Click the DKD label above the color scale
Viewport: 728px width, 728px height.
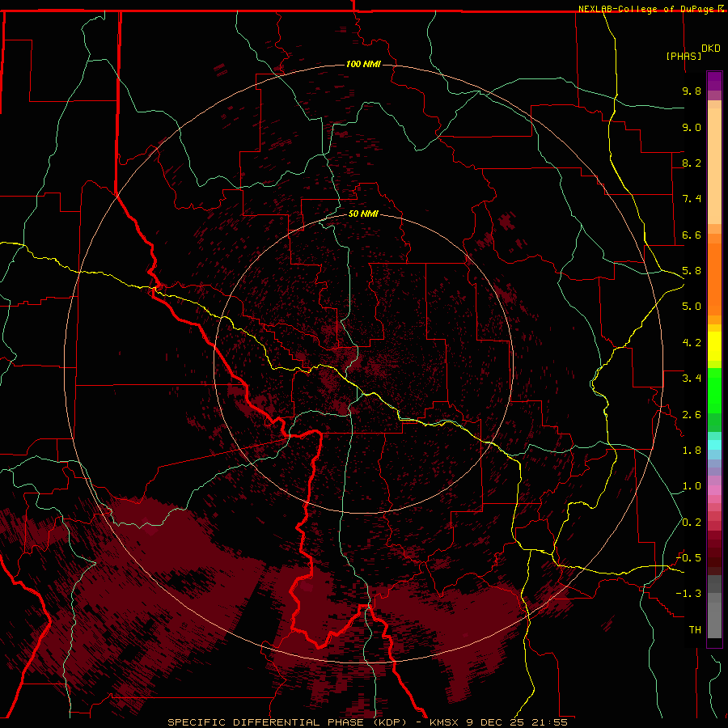tap(711, 49)
